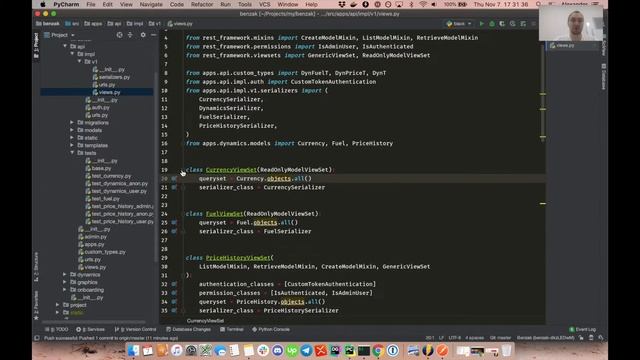Click the UTF-8 encoding status bar entry
Viewport: 640px width, 360px height.
454,338
